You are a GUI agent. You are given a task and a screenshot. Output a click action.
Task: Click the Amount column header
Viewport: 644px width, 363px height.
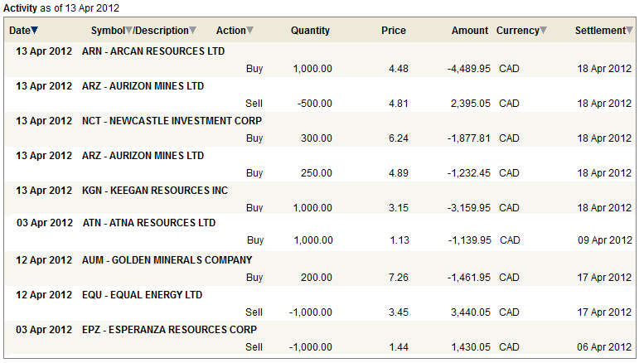coord(470,31)
